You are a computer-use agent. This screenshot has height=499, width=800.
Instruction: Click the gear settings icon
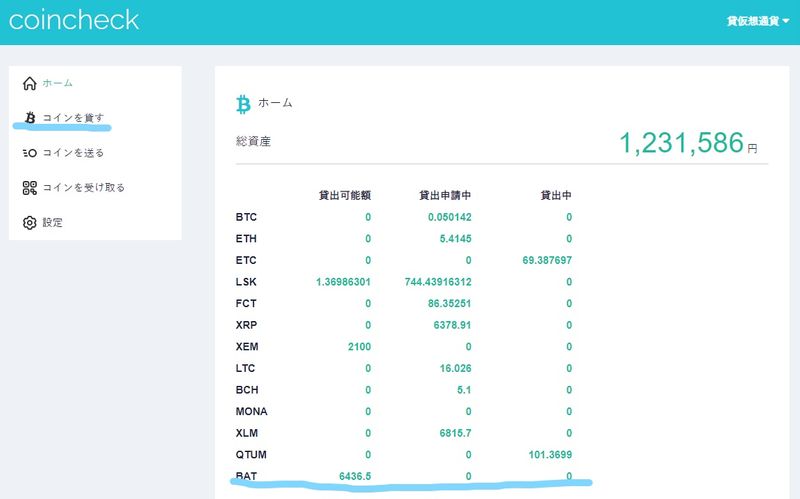[30, 222]
